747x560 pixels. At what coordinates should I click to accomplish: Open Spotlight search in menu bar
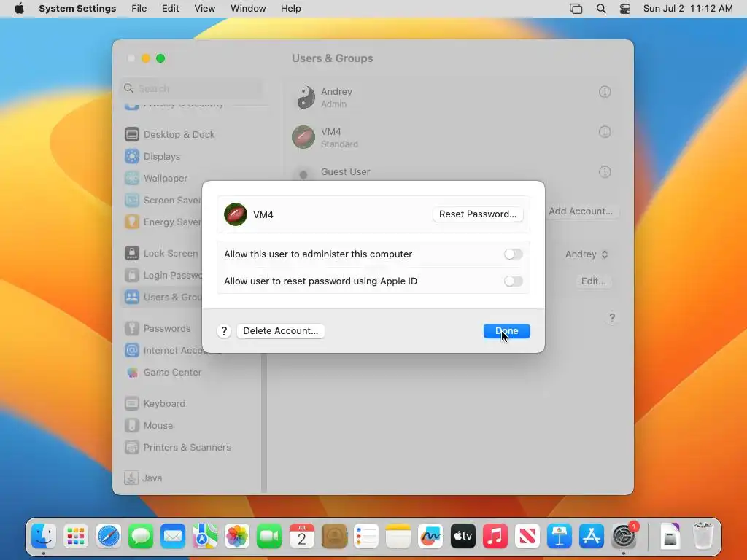point(601,9)
